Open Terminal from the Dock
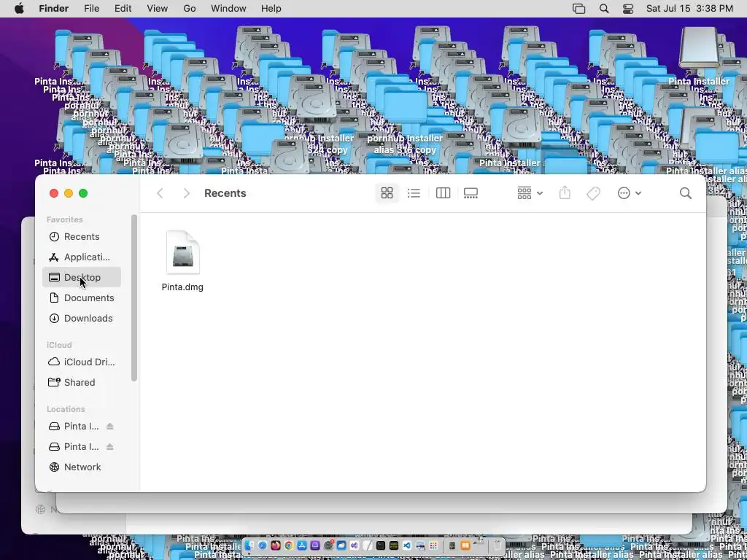Viewport: 747px width, 560px height. 381,545
